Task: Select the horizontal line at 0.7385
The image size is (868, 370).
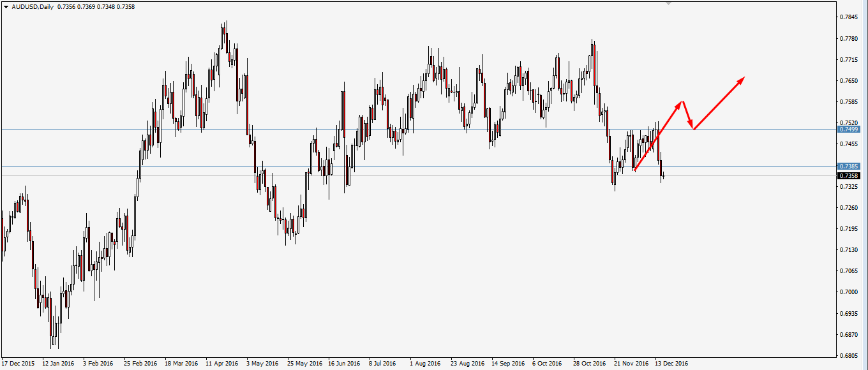Action: 418,166
